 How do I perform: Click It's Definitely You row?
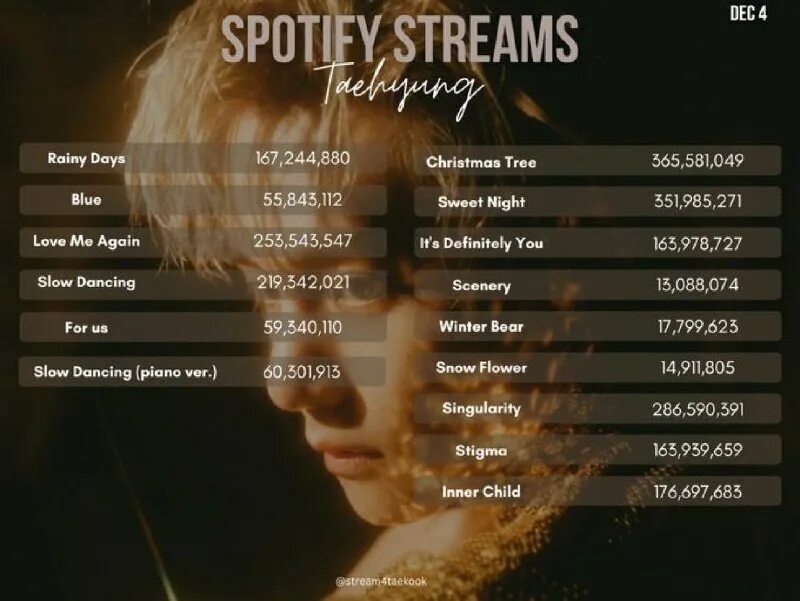point(597,243)
